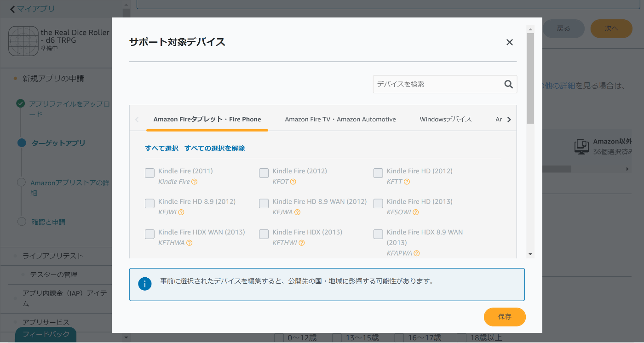Click the sidebar scroll down arrow

coord(126,338)
